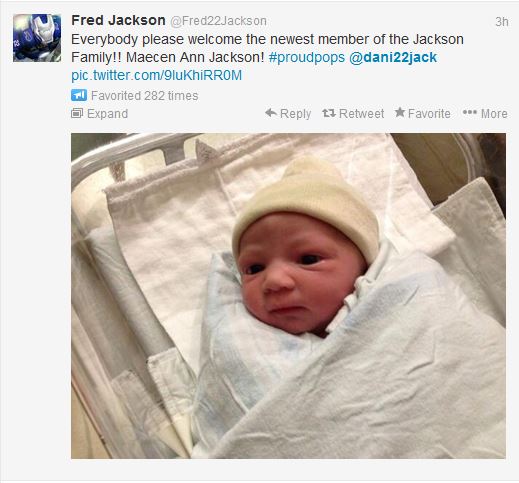519x483 pixels.
Task: Click the blue favorited-stats bar icon
Action: pyautogui.click(x=79, y=95)
